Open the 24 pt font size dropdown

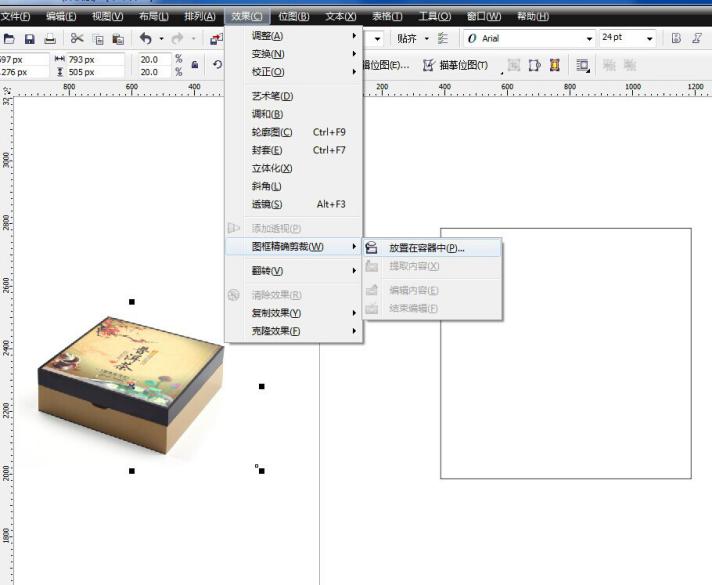point(649,39)
